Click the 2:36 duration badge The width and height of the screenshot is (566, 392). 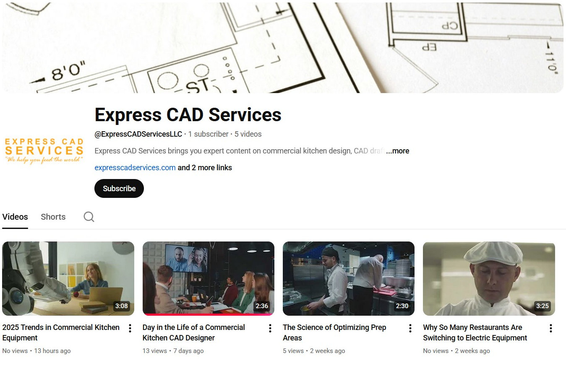262,306
